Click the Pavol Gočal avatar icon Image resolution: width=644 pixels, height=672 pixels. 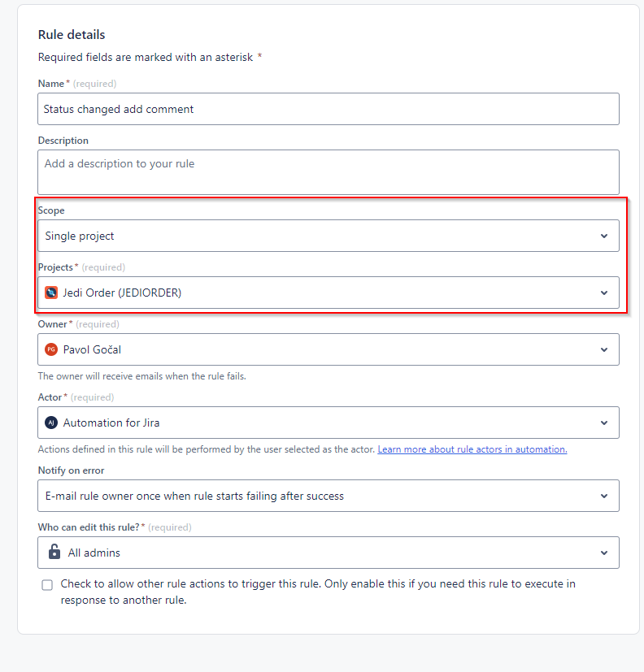(52, 349)
